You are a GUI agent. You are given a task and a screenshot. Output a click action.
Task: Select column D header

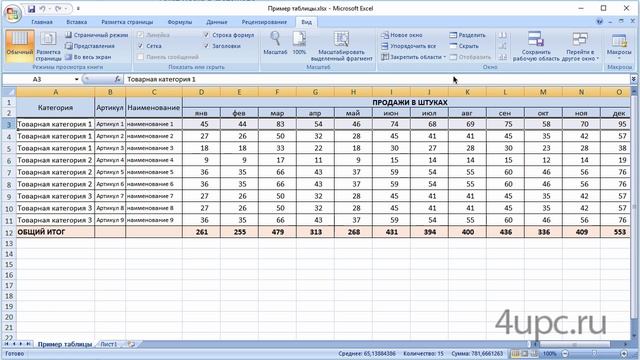[201, 92]
